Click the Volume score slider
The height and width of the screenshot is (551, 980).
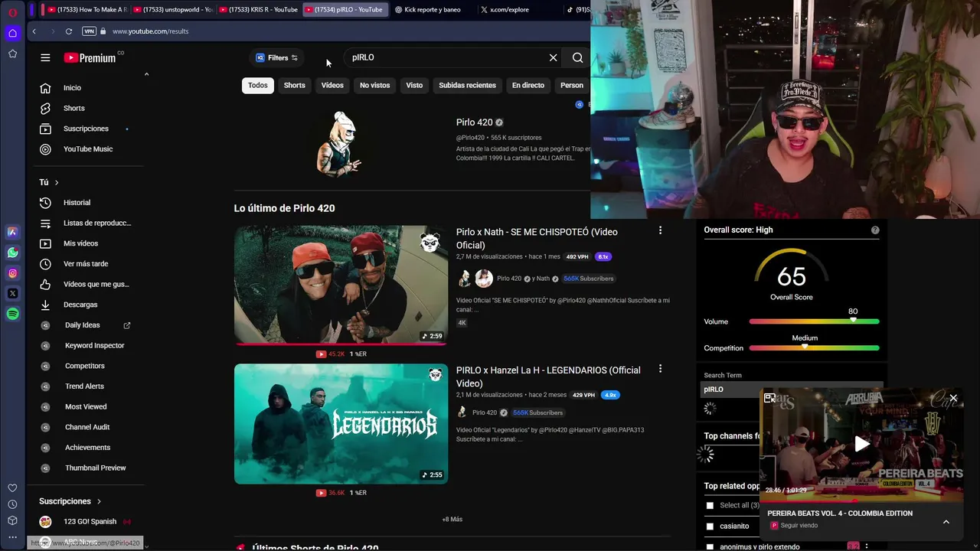[x=815, y=321]
